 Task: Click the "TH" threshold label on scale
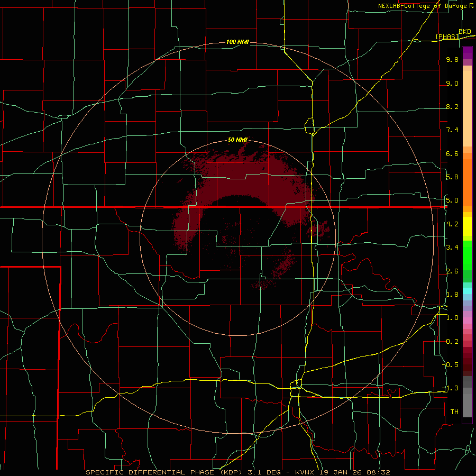[x=454, y=412]
